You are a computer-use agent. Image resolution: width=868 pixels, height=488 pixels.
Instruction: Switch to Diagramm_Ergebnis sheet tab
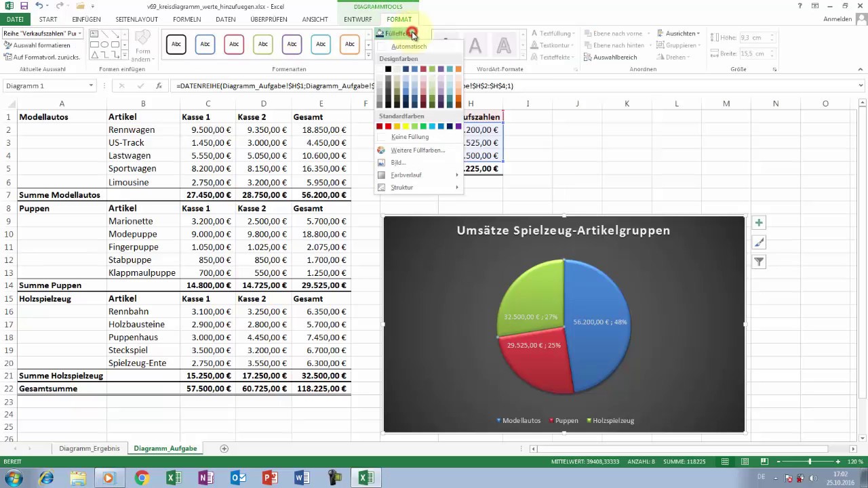90,449
